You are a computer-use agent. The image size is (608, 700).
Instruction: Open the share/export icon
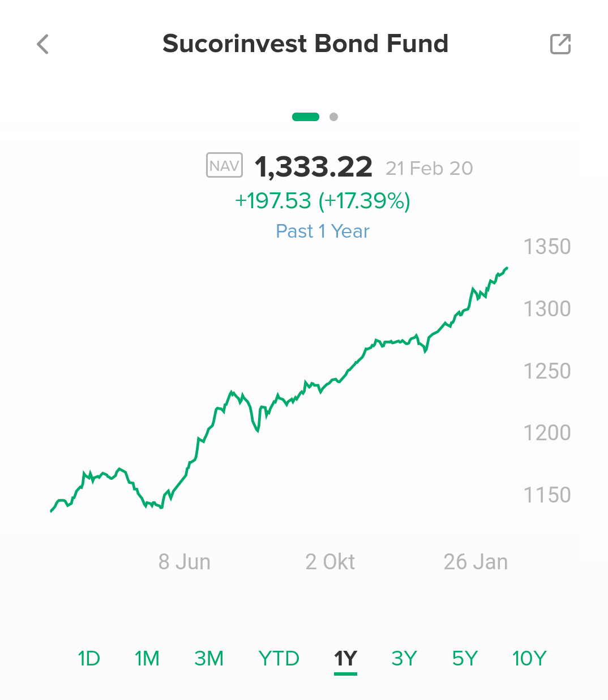pyautogui.click(x=560, y=44)
